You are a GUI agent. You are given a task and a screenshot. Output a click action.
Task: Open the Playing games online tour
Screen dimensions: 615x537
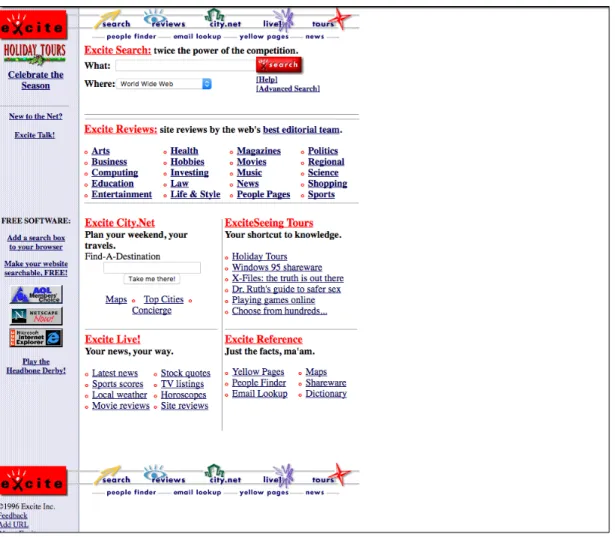click(273, 300)
